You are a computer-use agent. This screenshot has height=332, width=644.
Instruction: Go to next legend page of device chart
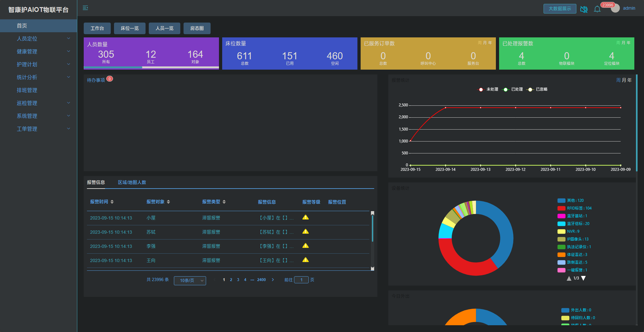pos(583,278)
